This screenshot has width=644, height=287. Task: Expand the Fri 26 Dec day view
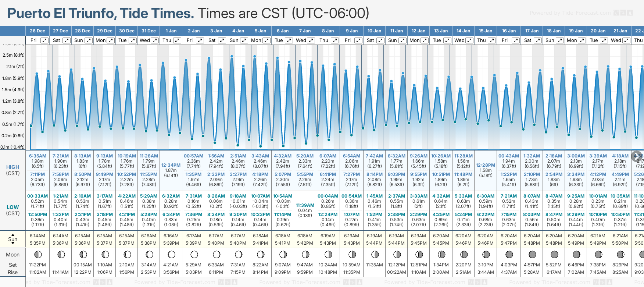(x=44, y=40)
